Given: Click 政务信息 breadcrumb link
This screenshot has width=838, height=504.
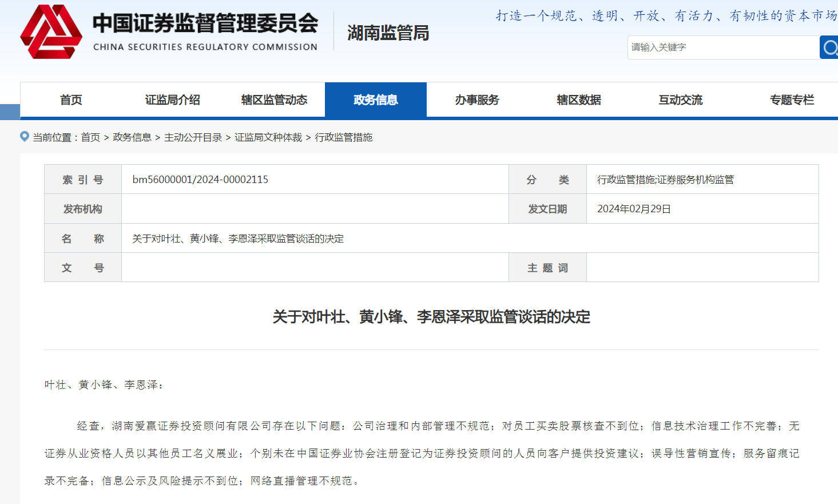Looking at the screenshot, I should click(132, 137).
